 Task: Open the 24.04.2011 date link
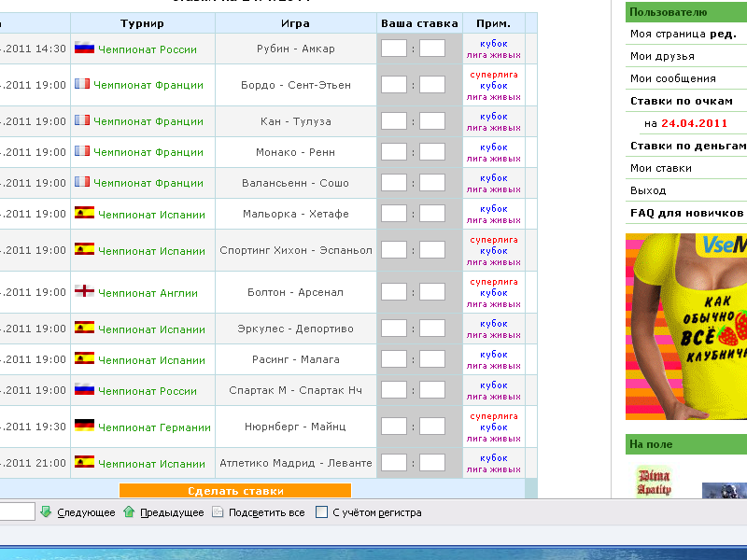pyautogui.click(x=694, y=123)
